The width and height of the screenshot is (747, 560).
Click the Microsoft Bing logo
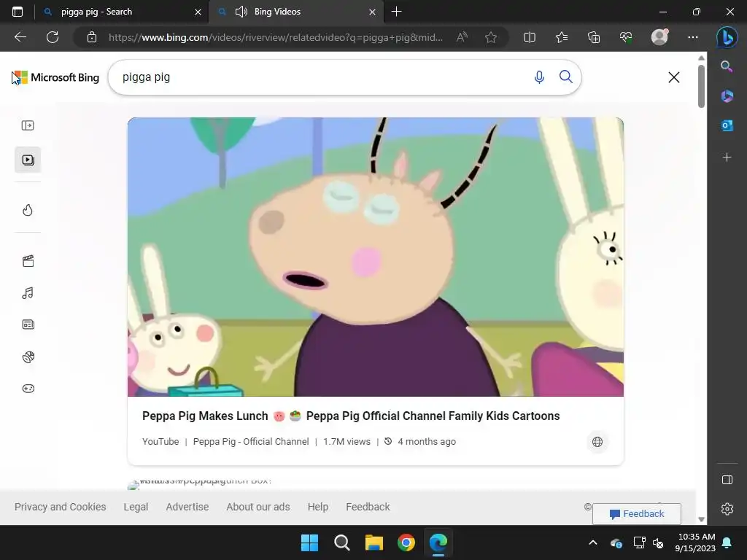[x=55, y=77]
